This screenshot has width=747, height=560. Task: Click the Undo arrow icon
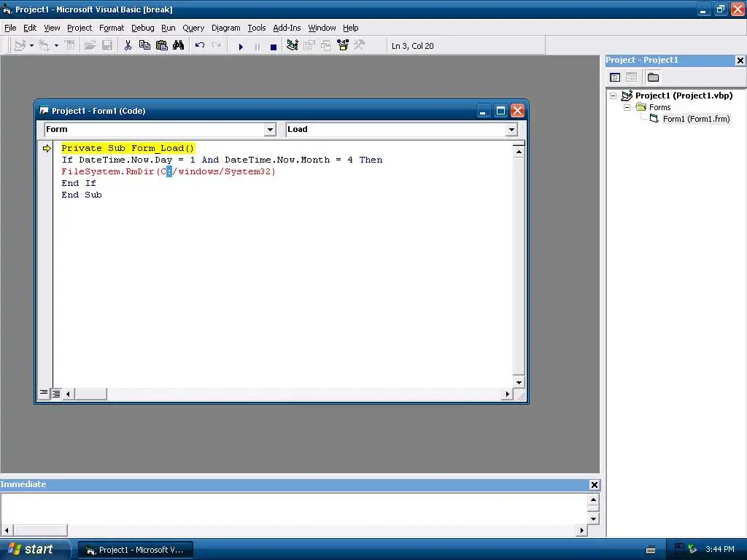[200, 46]
